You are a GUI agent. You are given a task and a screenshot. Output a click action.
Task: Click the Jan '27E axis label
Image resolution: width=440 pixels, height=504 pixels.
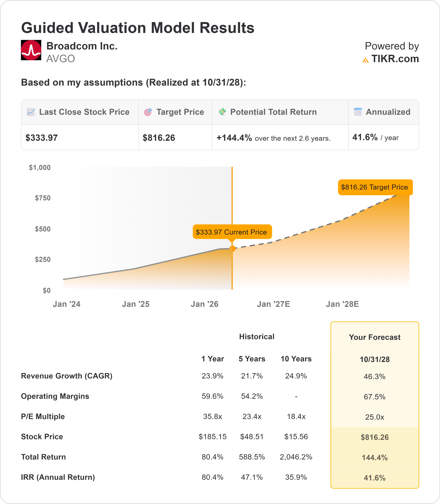273,304
